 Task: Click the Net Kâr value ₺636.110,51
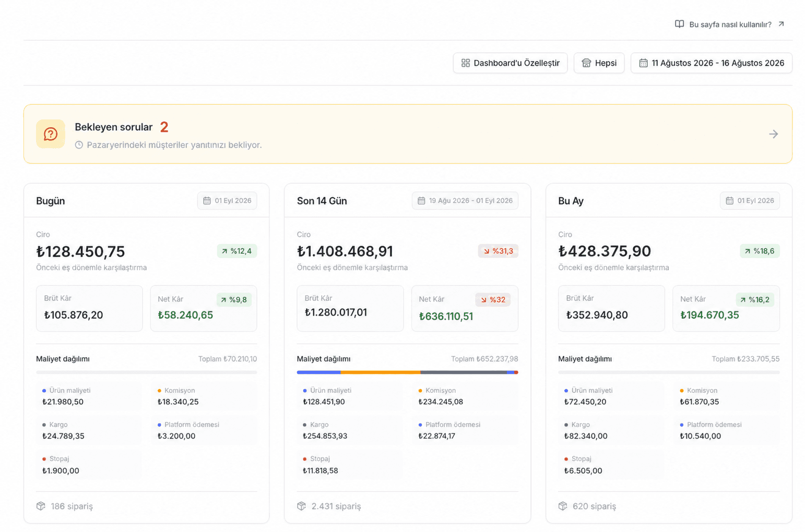446,316
